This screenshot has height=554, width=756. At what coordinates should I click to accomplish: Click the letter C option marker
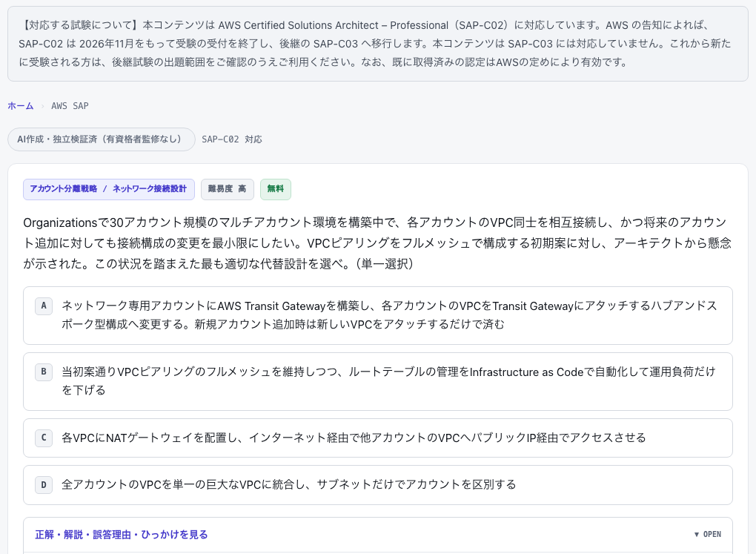coord(44,438)
